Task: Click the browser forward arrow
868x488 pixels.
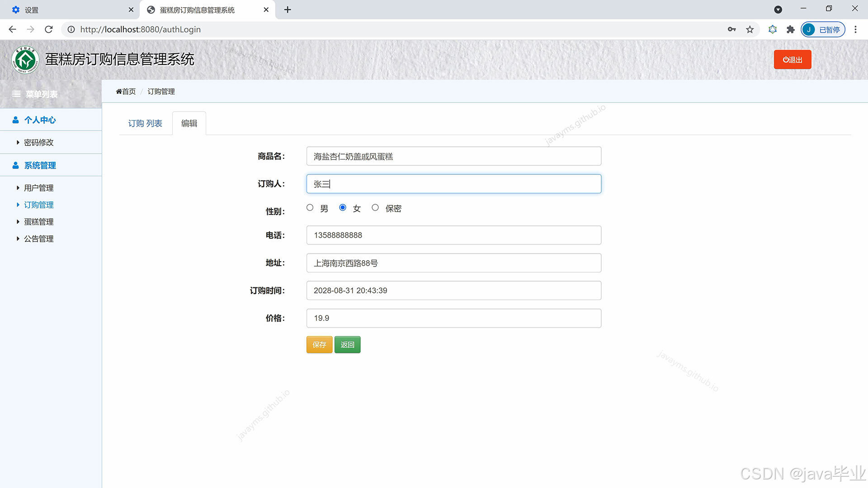Action: pyautogui.click(x=30, y=29)
